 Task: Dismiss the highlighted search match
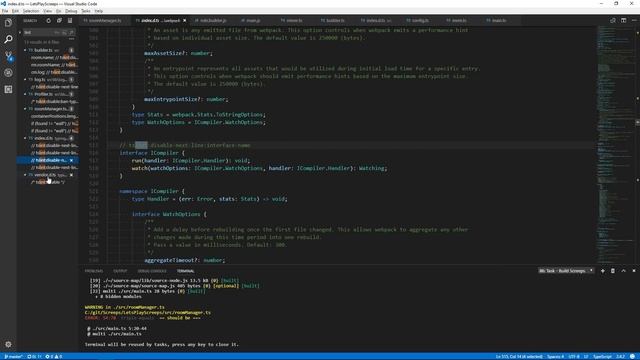pos(71,160)
